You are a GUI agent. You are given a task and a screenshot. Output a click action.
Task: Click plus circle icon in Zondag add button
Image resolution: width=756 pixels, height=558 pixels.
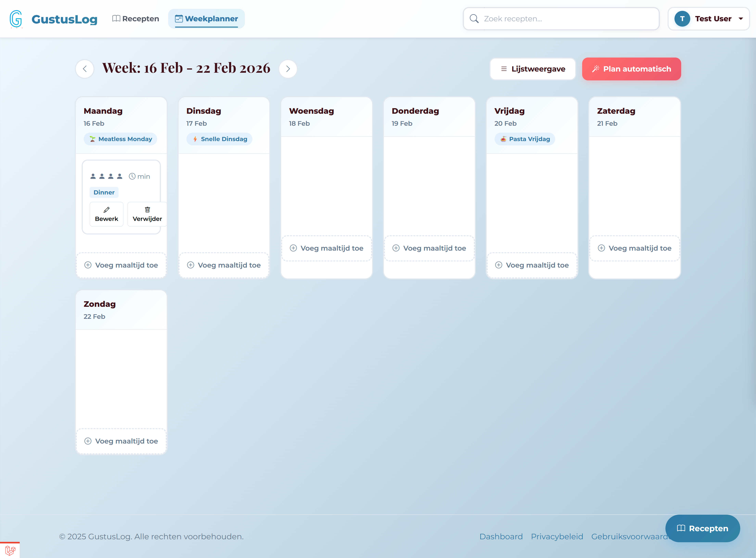coord(88,441)
